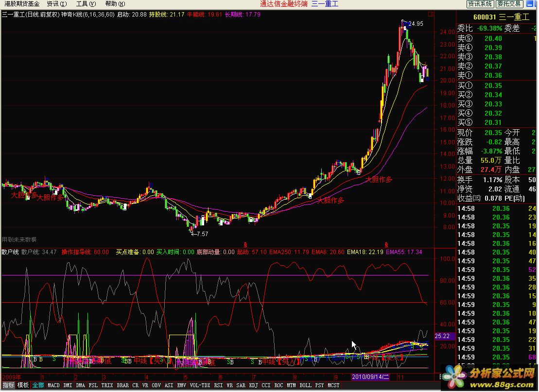Open the 工具(V) menu

coord(86,4)
